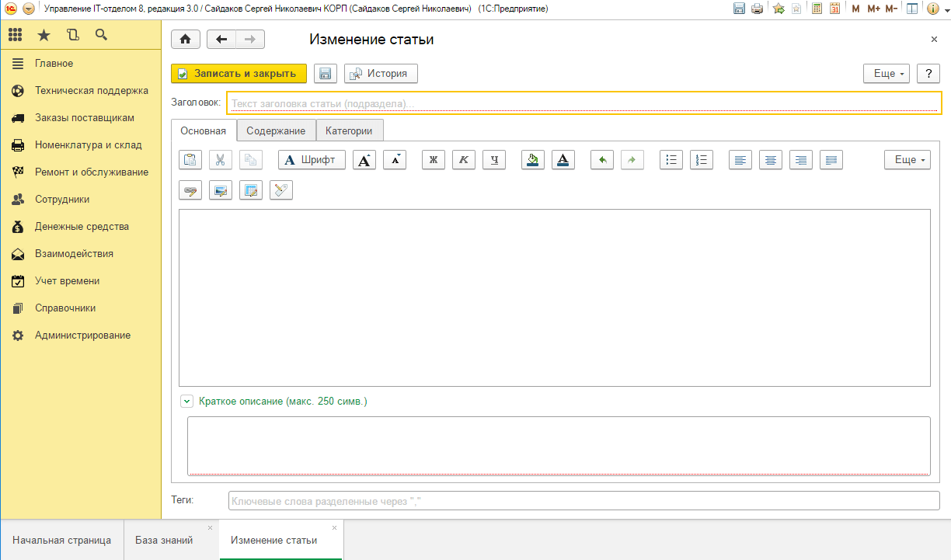Apply bulleted list formatting

(x=671, y=160)
